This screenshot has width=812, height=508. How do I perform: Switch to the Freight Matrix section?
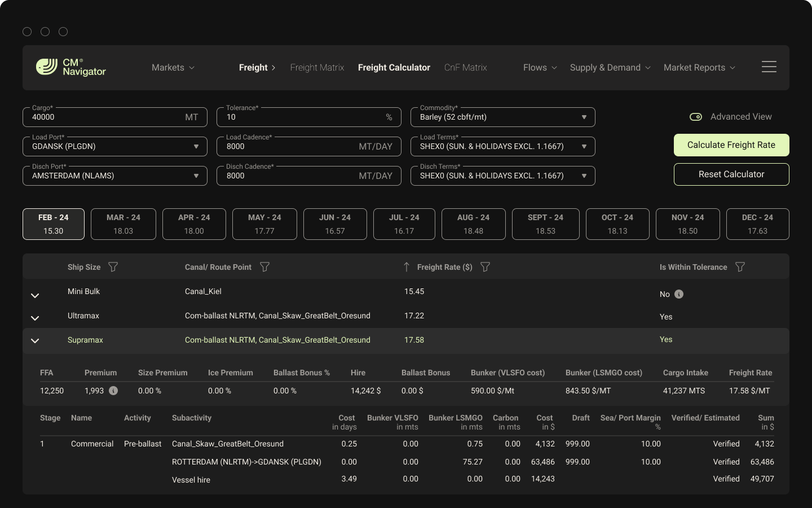(x=317, y=67)
